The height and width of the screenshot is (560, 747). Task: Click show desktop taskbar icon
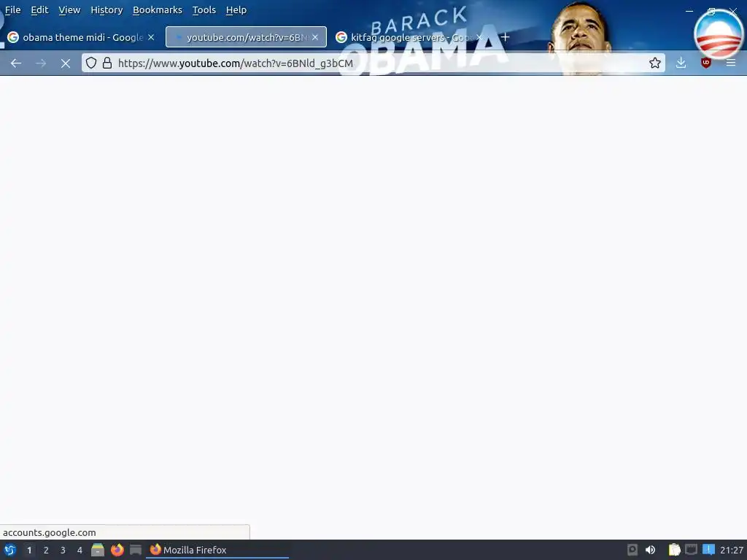136,550
